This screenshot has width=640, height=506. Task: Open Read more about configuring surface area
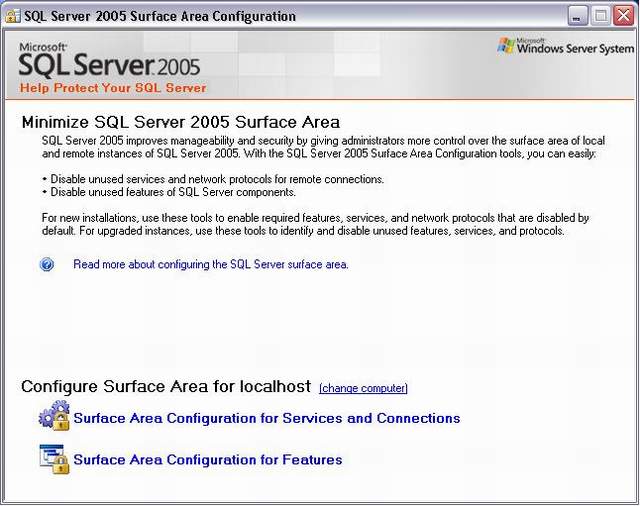pos(211,264)
